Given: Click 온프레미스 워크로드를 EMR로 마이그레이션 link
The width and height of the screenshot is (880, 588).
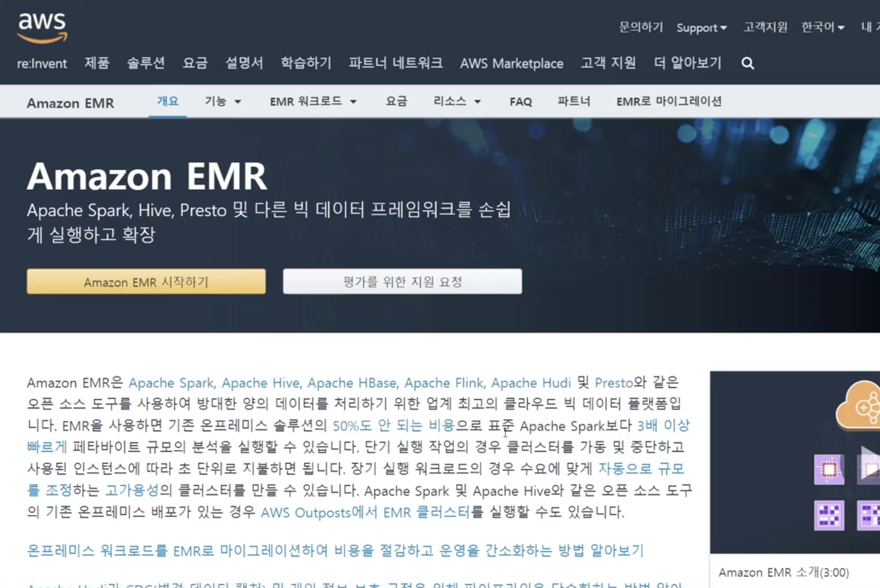Looking at the screenshot, I should tap(335, 550).
